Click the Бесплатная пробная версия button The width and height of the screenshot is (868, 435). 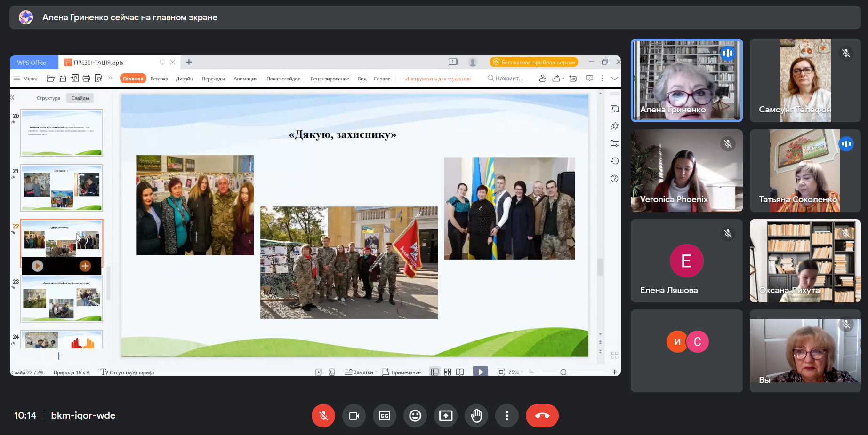pos(534,62)
